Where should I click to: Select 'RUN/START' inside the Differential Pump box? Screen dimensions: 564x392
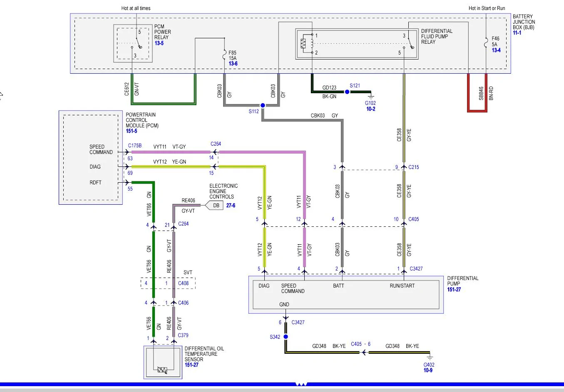(402, 286)
